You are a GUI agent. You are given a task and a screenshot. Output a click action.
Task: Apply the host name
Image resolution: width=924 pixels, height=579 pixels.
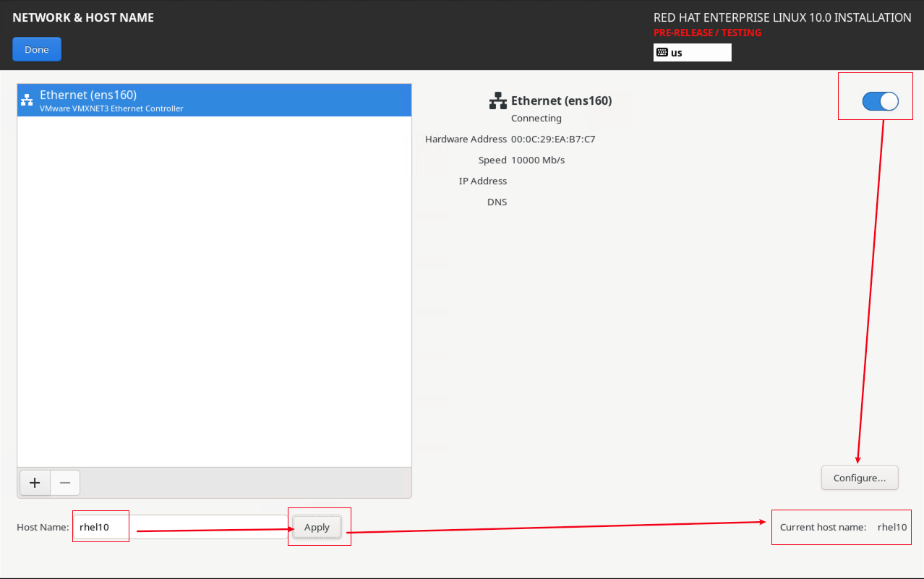coord(317,527)
